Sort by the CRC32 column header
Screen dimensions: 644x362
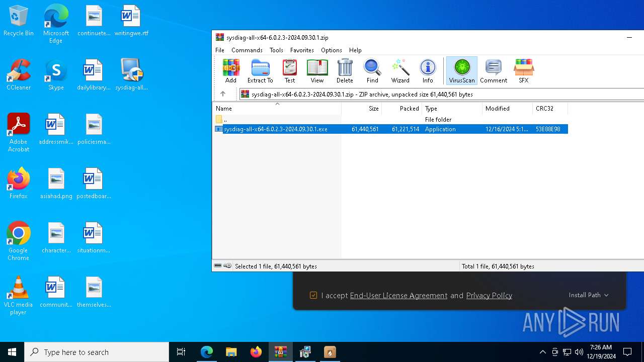point(550,109)
